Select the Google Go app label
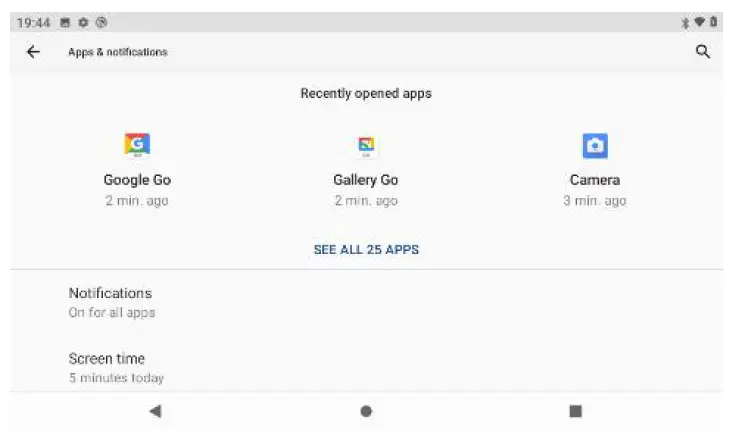The image size is (750, 443). pyautogui.click(x=137, y=180)
